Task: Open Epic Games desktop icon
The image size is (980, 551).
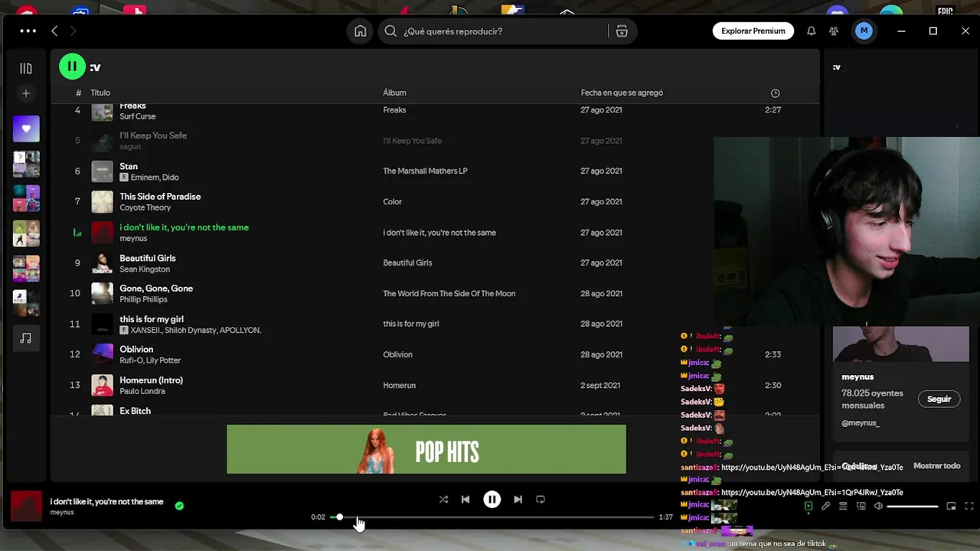Action: [946, 11]
